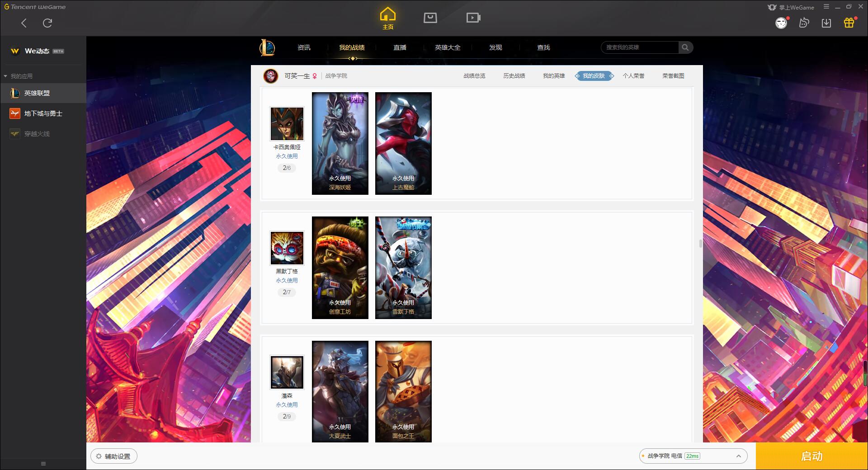Click the 潘森 champion portrait
The height and width of the screenshot is (470, 868).
(287, 372)
